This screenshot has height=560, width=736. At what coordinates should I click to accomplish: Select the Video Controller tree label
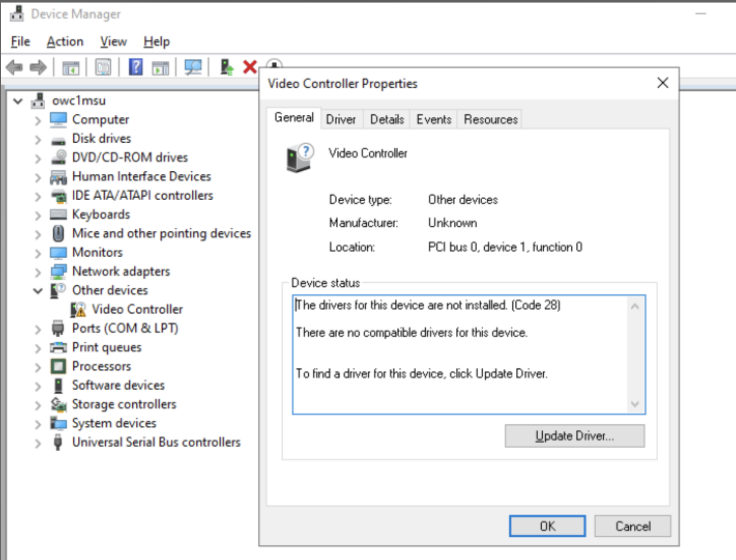[137, 309]
